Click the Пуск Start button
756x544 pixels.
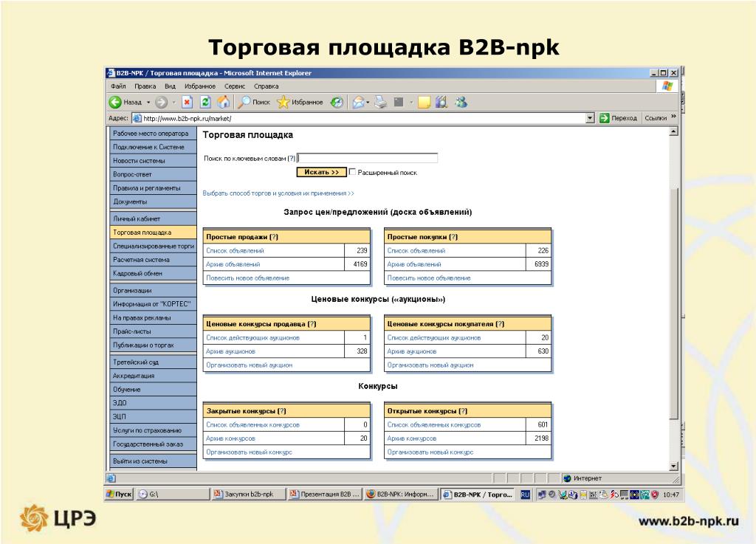coord(119,495)
